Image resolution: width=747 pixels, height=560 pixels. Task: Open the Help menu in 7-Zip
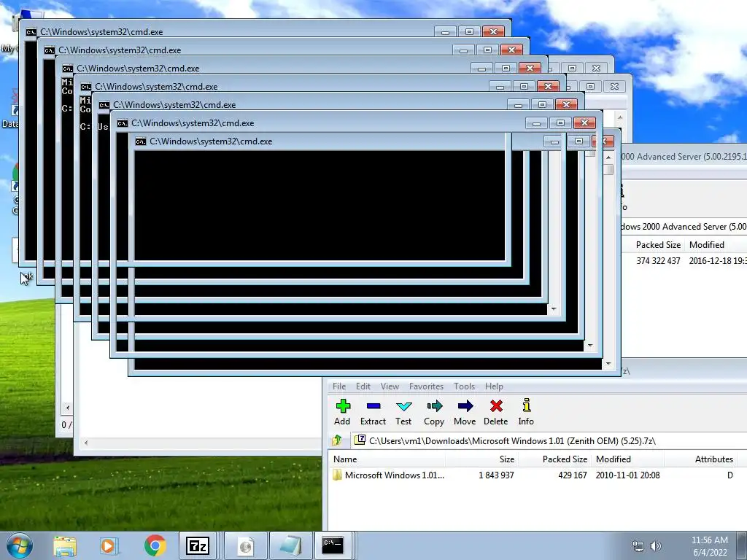494,386
